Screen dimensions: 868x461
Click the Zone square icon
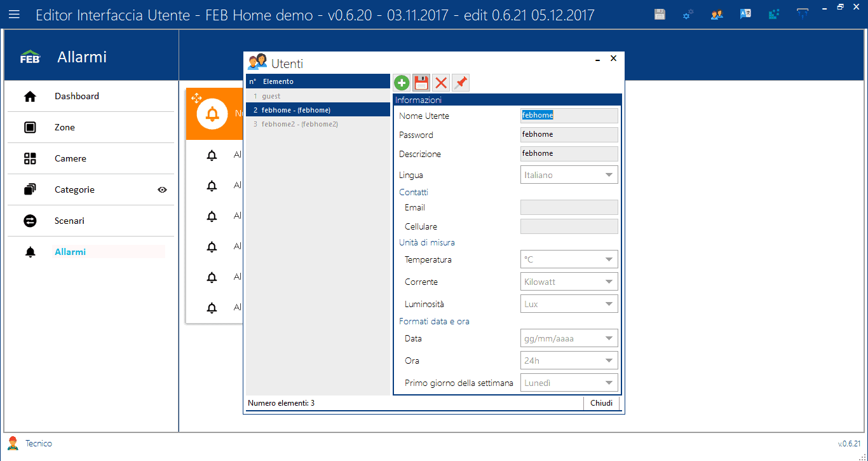tap(30, 128)
